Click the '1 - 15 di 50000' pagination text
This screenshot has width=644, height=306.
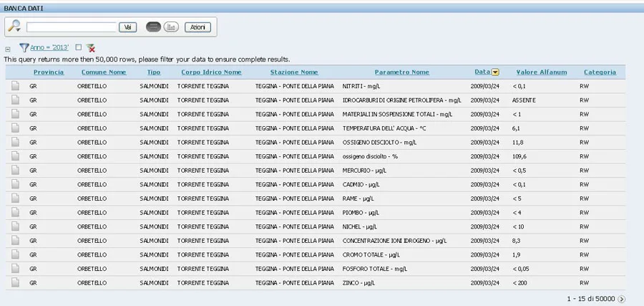[591, 299]
